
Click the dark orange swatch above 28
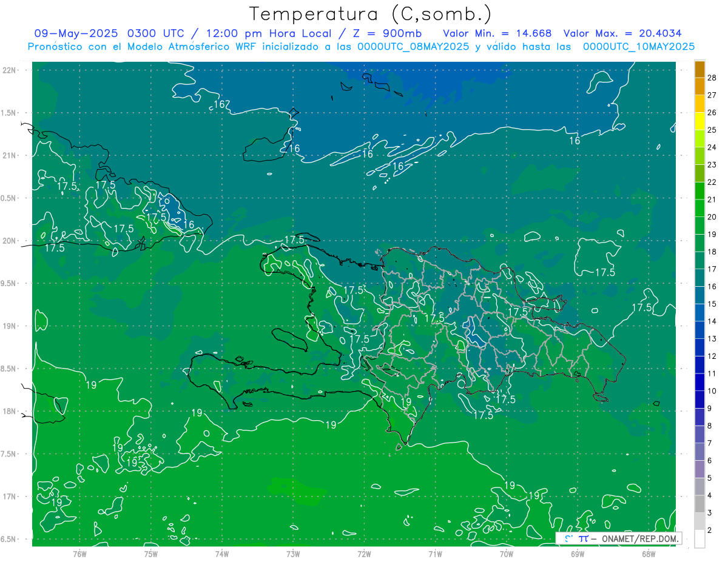pyautogui.click(x=699, y=69)
